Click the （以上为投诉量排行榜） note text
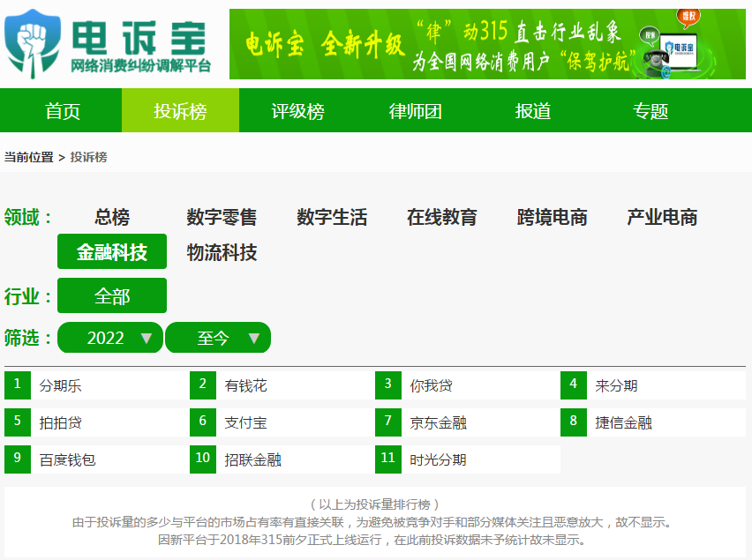Screen dimensions: 752x560 point(374,504)
